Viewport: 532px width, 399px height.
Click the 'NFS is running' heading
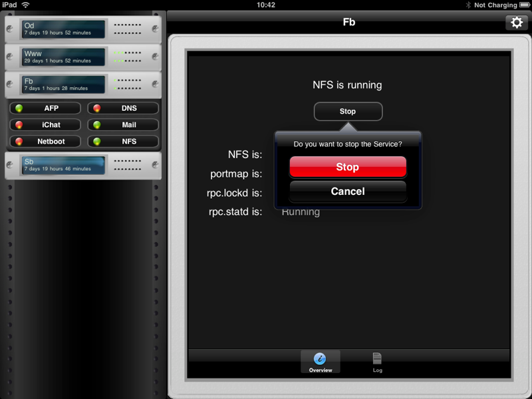347,85
